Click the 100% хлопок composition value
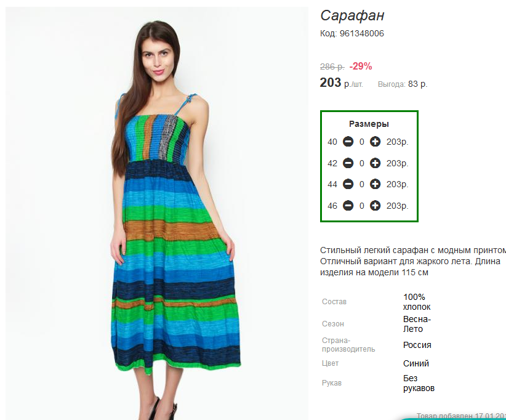The image size is (506, 420). point(417,302)
